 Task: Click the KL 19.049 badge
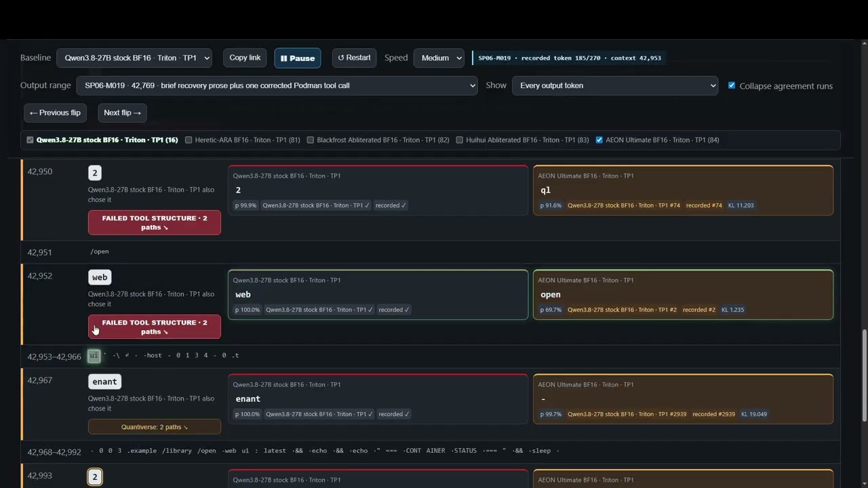pos(754,414)
